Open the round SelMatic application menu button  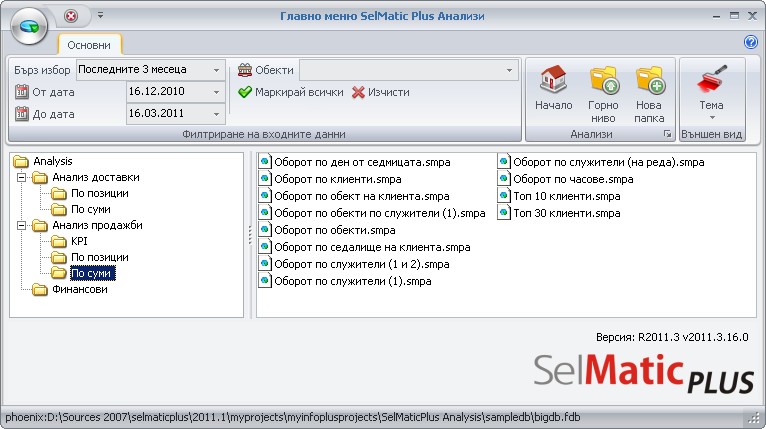tap(29, 26)
